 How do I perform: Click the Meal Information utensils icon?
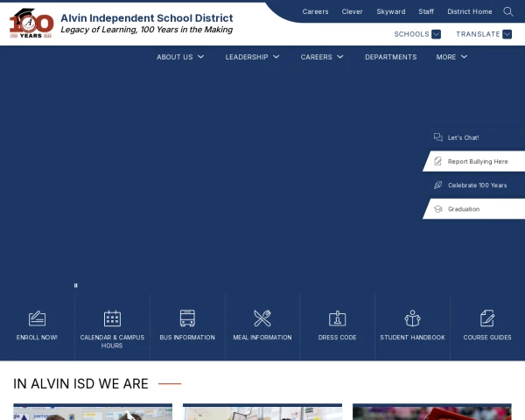coord(262,318)
